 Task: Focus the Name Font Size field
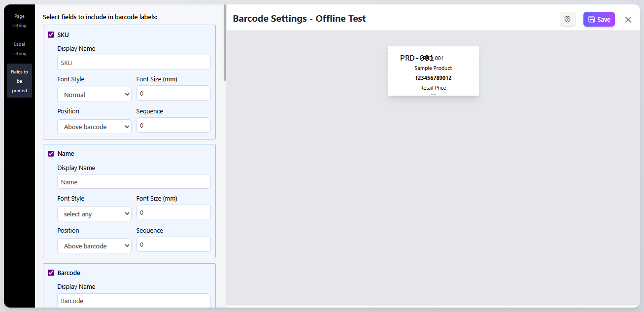click(x=173, y=212)
